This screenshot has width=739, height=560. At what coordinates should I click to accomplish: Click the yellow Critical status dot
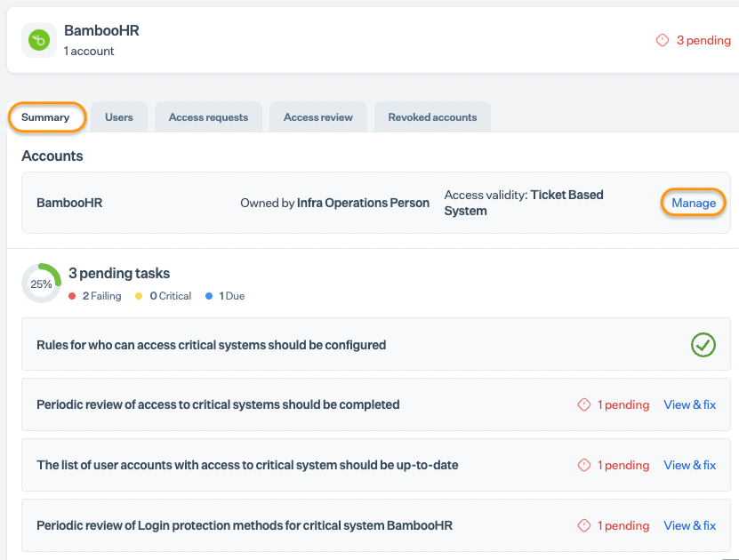(139, 296)
